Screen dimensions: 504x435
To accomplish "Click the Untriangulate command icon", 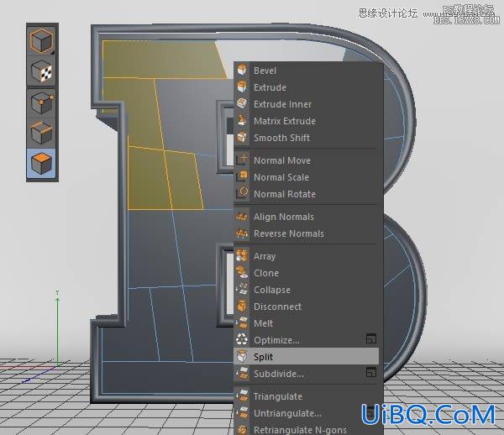I will [242, 412].
